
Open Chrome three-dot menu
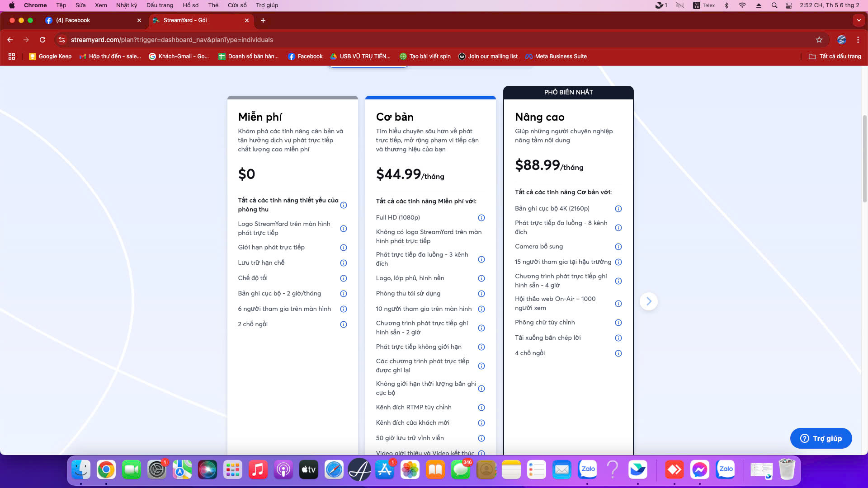pos(858,40)
